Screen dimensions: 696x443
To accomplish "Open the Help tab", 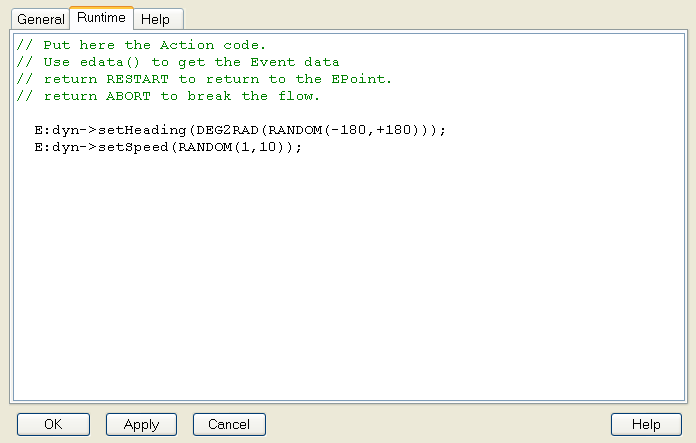I will coord(155,19).
